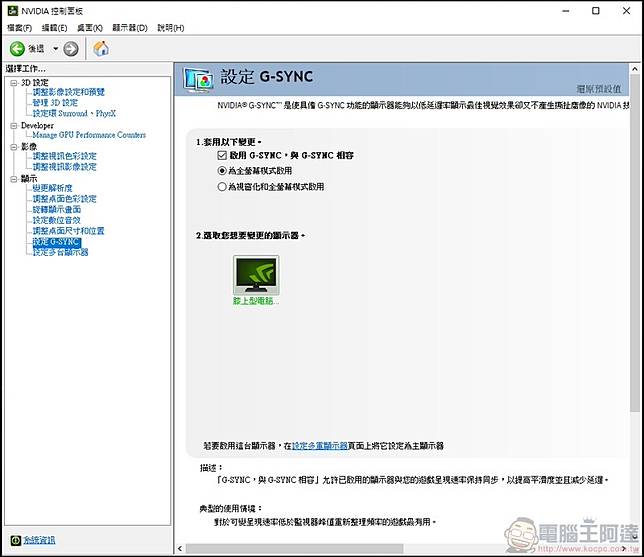The height and width of the screenshot is (557, 644).
Task: Collapse the 影像 tree node
Action: pyautogui.click(x=14, y=147)
